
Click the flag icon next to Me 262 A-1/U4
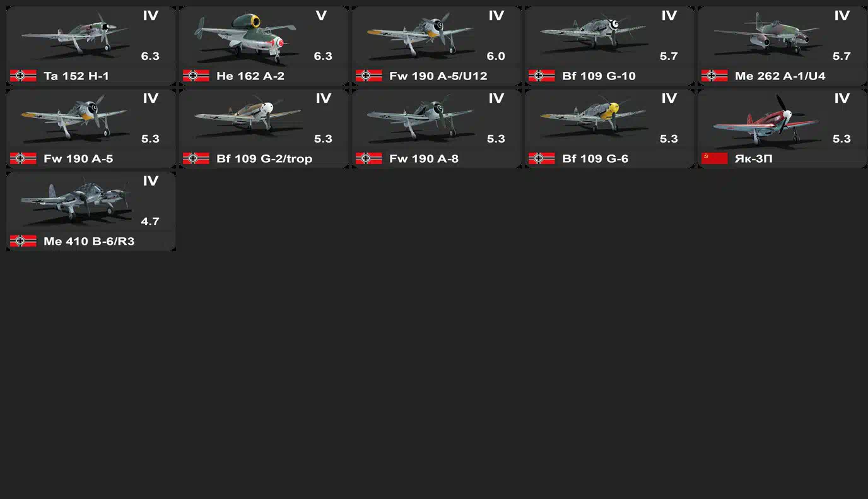coord(714,76)
